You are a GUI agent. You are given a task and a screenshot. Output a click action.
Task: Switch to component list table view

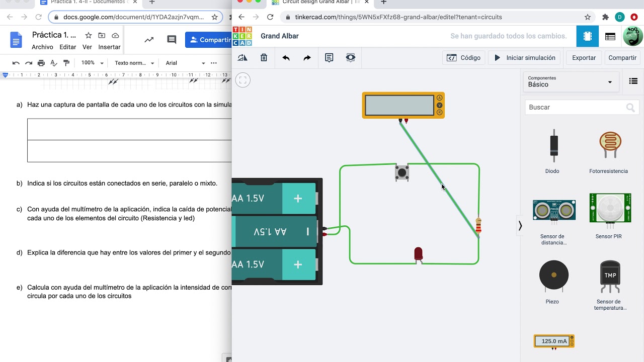[610, 36]
